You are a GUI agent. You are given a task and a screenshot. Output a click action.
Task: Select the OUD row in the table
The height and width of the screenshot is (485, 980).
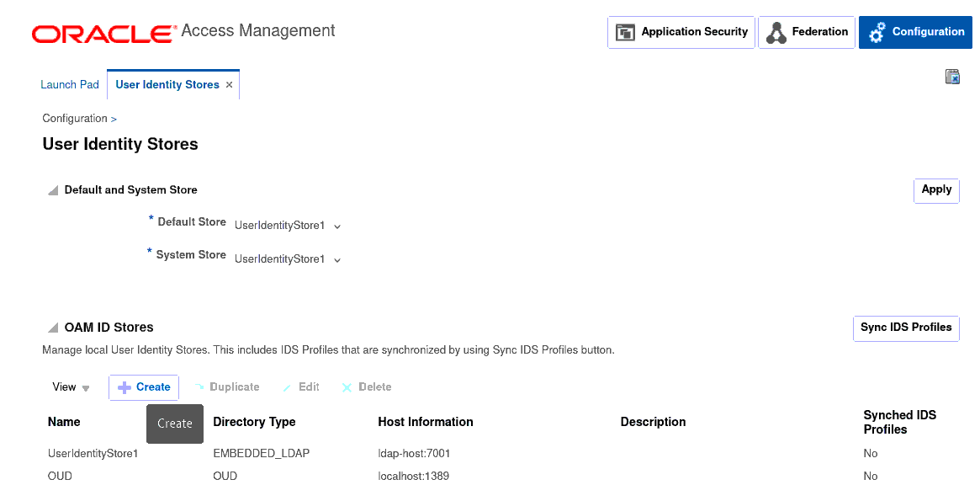pos(61,476)
